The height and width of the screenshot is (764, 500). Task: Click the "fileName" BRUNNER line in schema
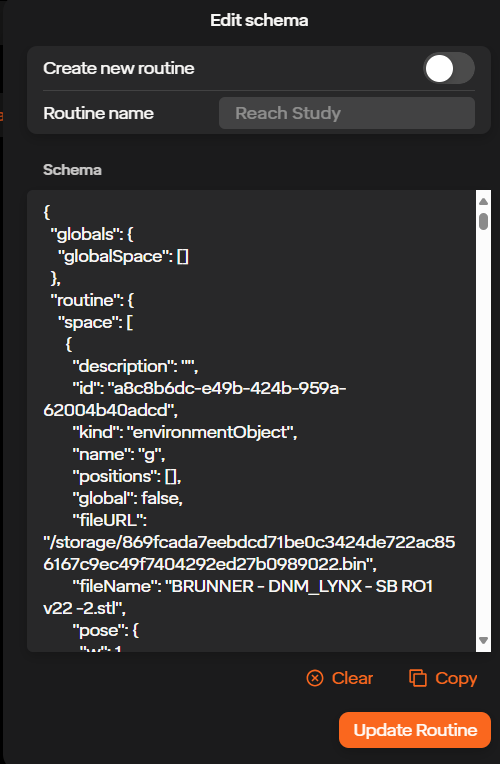238,597
